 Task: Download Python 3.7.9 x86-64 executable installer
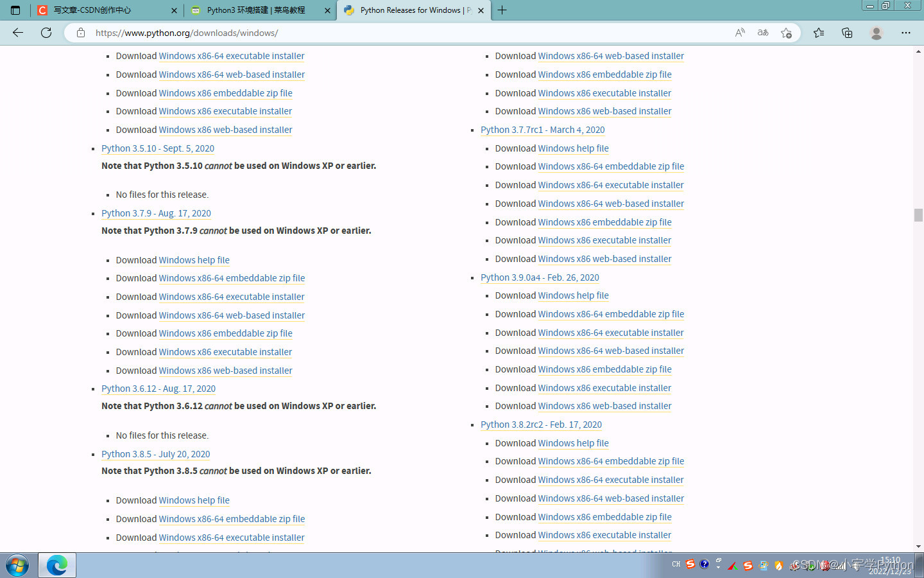[232, 297]
